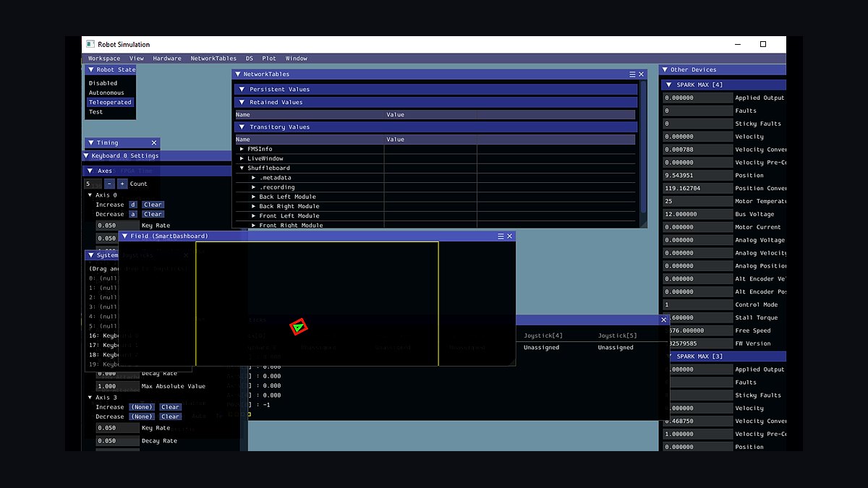
Task: Collapse the NetworkTables window triangle
Action: pos(237,74)
